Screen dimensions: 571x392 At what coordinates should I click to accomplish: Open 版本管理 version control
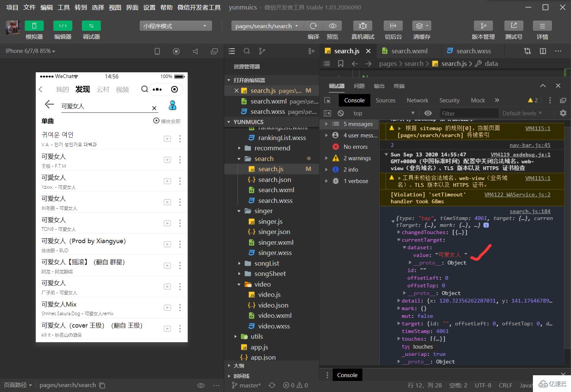(483, 26)
